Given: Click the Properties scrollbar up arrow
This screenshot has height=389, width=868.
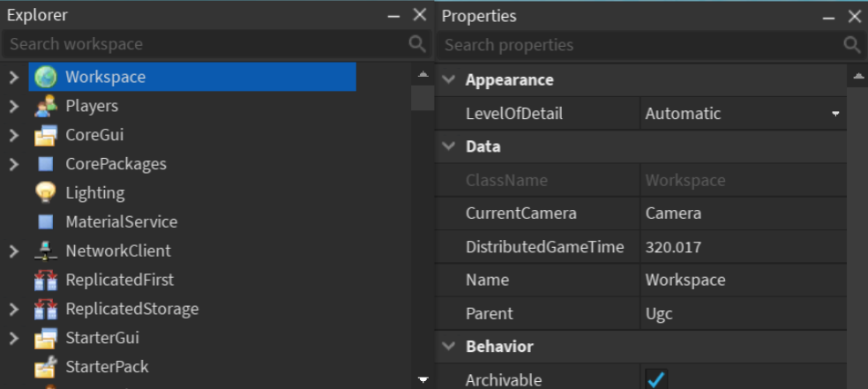Looking at the screenshot, I should pos(858,77).
